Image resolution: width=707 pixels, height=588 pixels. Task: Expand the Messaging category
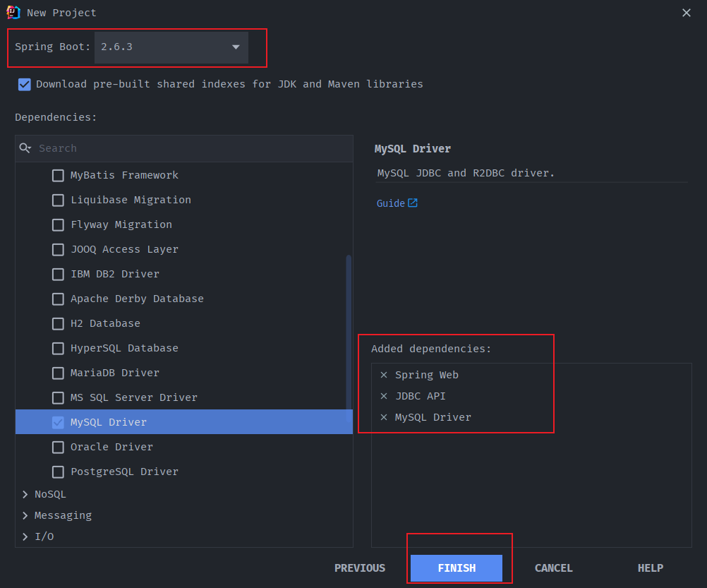point(26,515)
